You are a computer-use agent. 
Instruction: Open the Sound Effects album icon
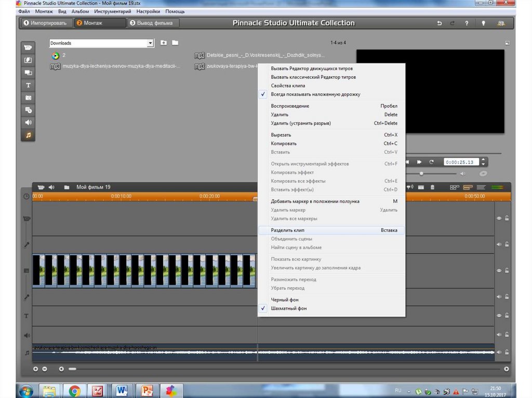point(28,122)
